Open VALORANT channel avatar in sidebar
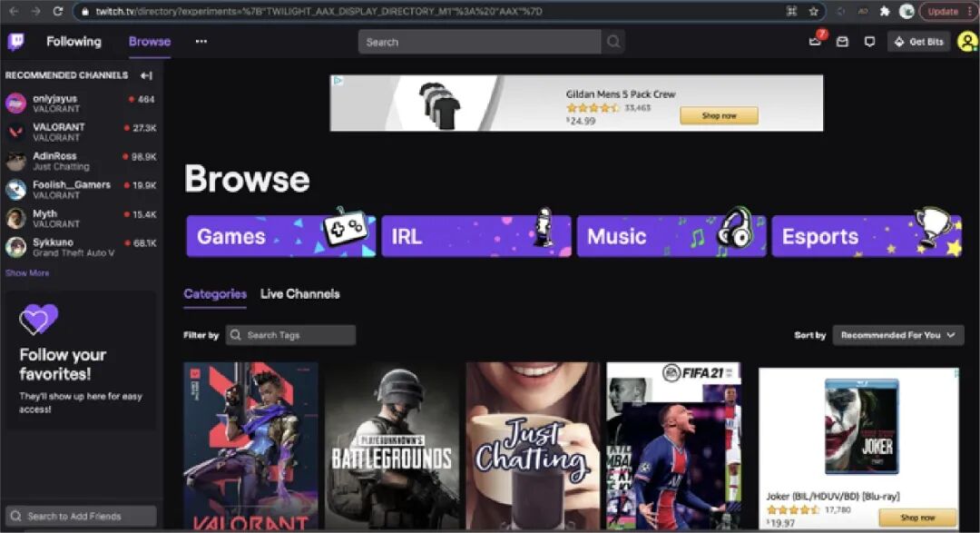 [15, 132]
